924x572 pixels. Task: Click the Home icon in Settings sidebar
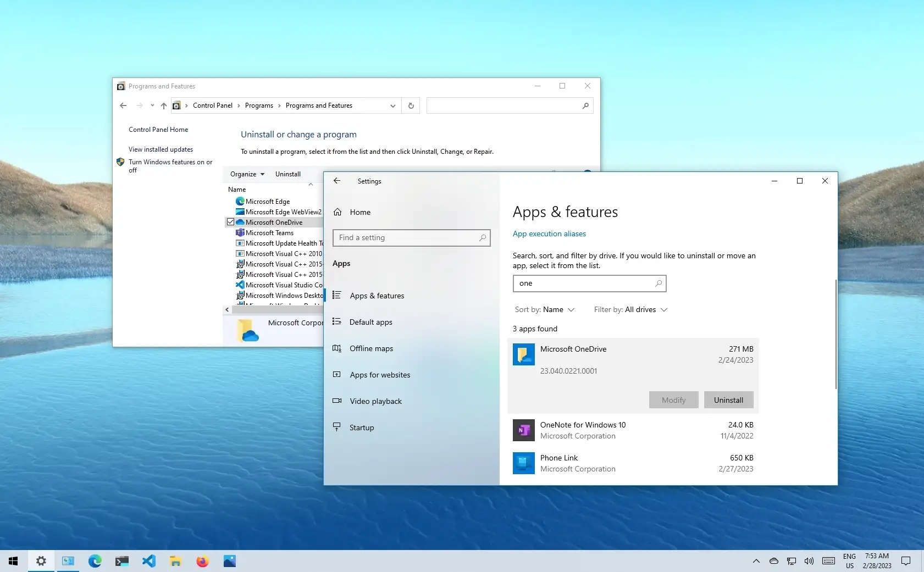(x=337, y=212)
